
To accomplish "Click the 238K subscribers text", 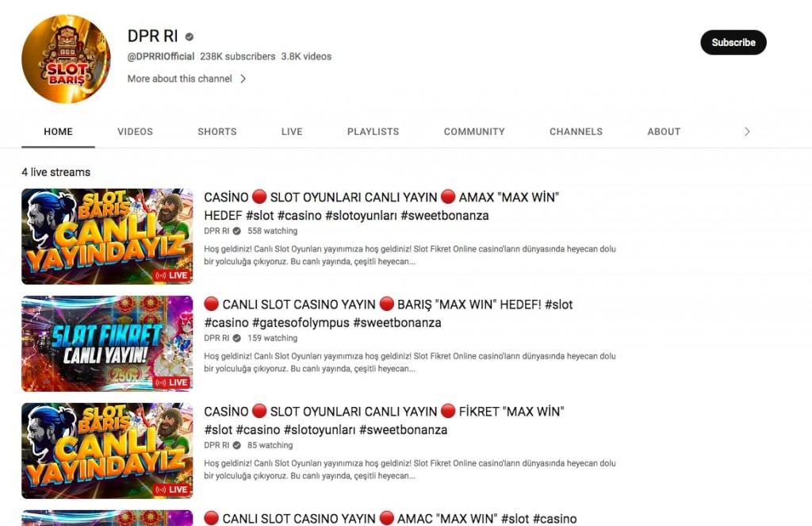I will click(x=238, y=56).
